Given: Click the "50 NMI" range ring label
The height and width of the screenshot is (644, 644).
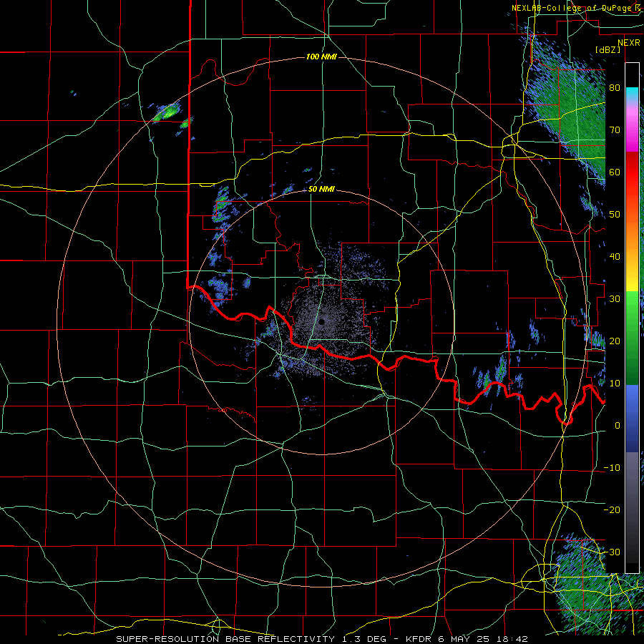Looking at the screenshot, I should 321,190.
